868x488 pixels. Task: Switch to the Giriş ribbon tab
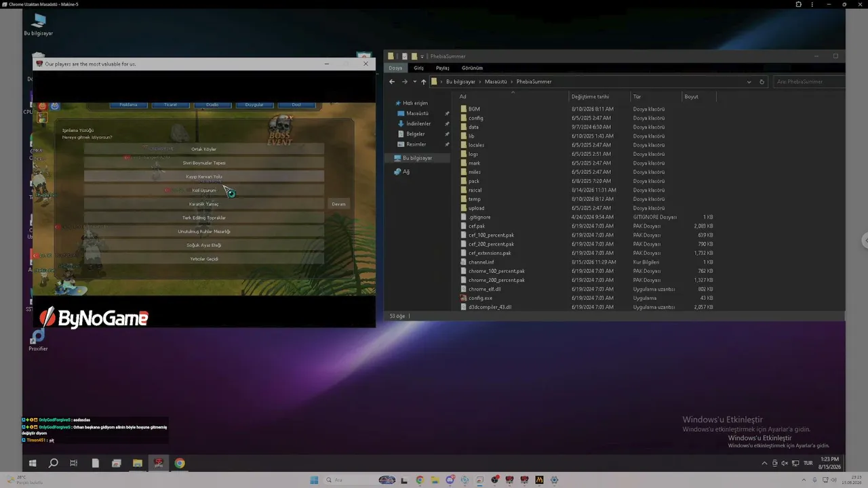click(419, 68)
